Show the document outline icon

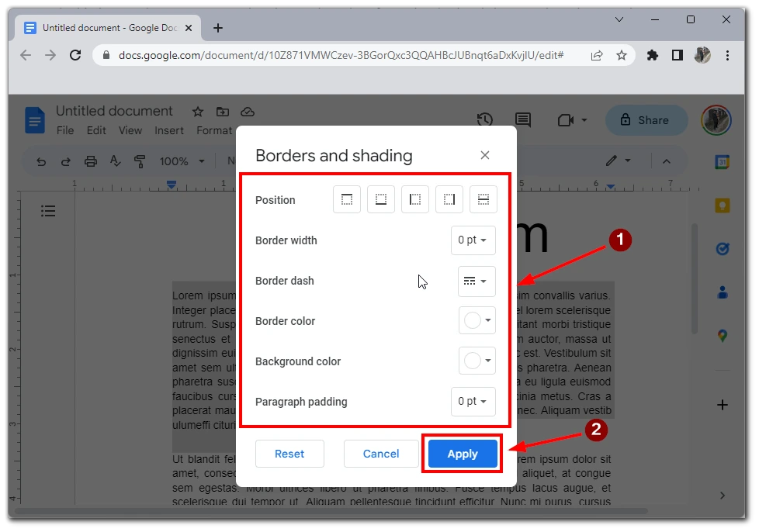pos(48,211)
